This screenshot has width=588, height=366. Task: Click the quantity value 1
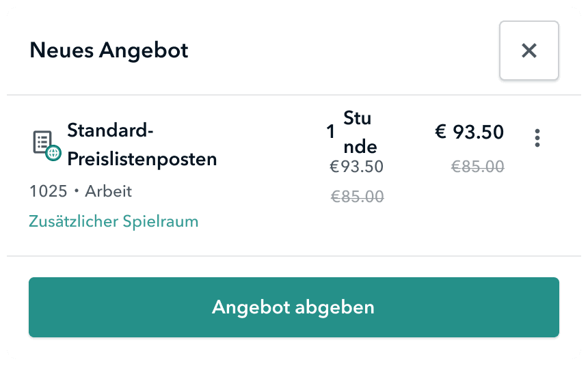pos(331,132)
